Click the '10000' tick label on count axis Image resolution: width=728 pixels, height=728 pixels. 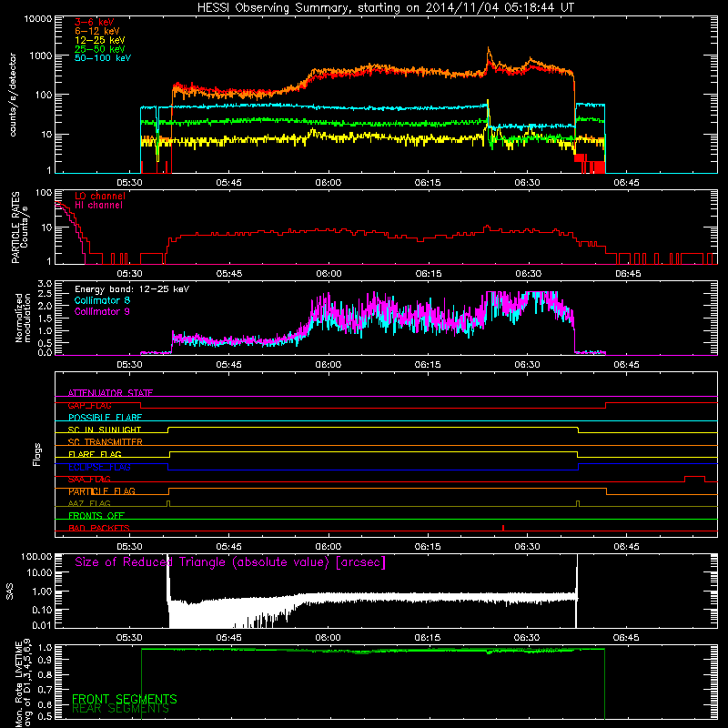pos(38,19)
